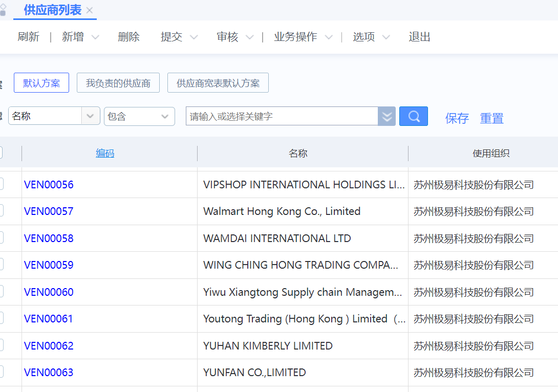Open the 选项 menu
This screenshot has height=392, width=558.
click(363, 37)
